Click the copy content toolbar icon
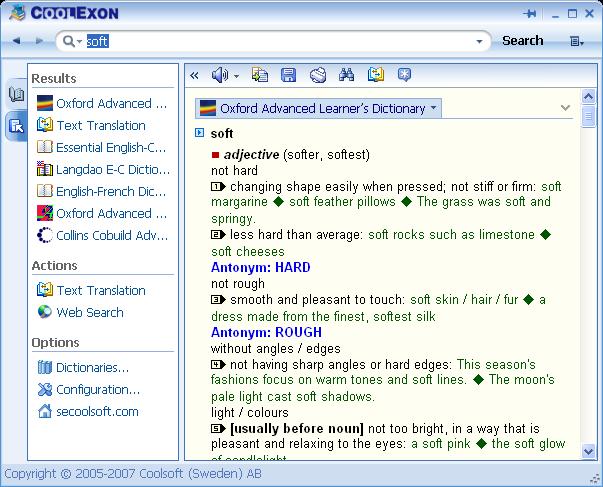 coord(260,75)
